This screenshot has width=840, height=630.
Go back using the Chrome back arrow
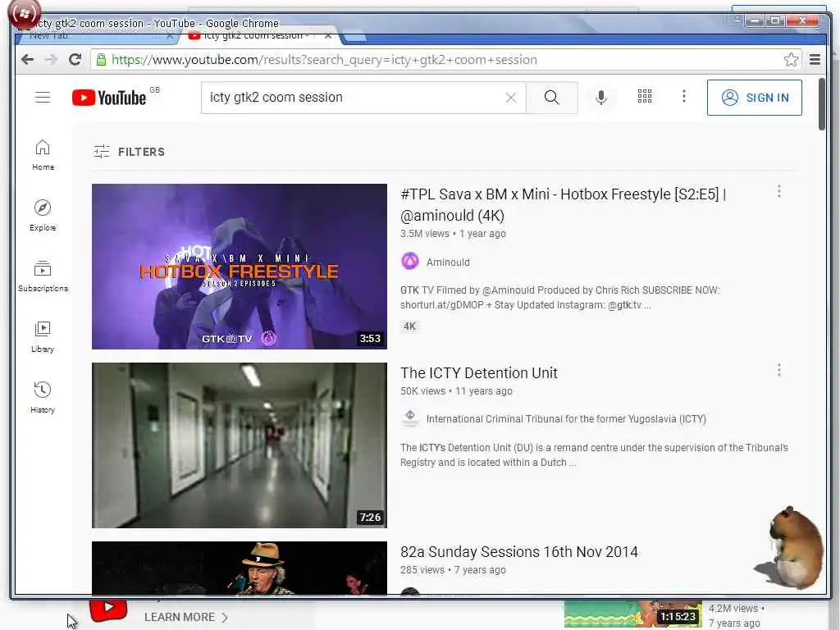(x=27, y=59)
